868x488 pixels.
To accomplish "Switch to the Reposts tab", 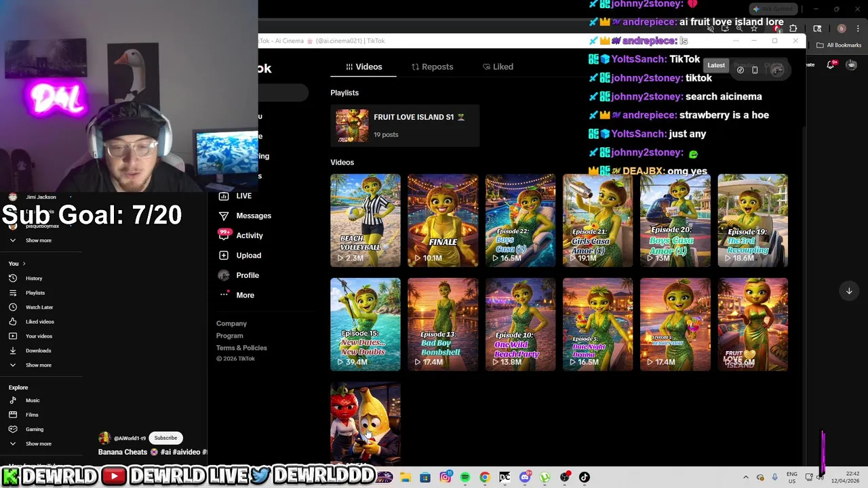I will [432, 66].
